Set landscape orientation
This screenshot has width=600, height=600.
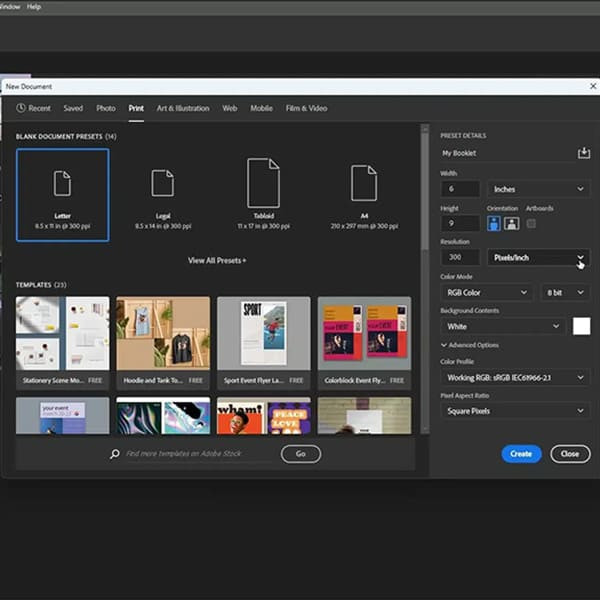point(512,223)
